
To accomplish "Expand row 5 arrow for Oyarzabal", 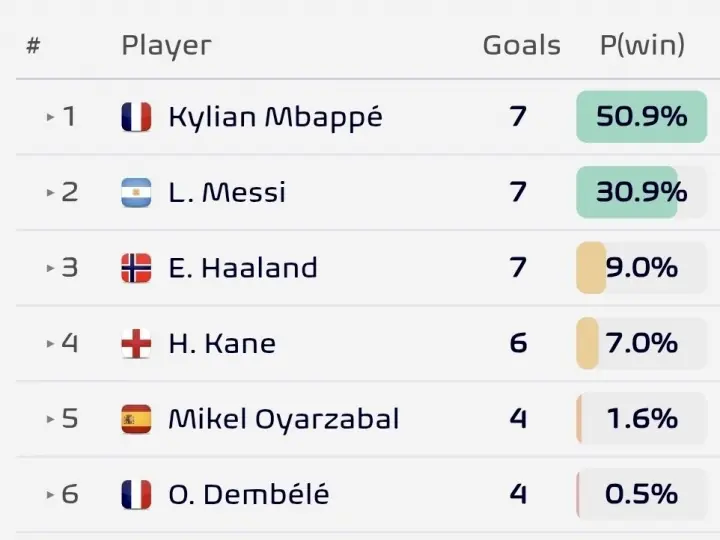I will 51,419.
